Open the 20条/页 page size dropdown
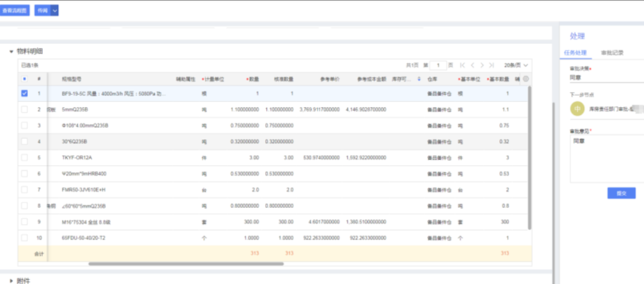This screenshot has height=284, width=644. click(x=516, y=66)
